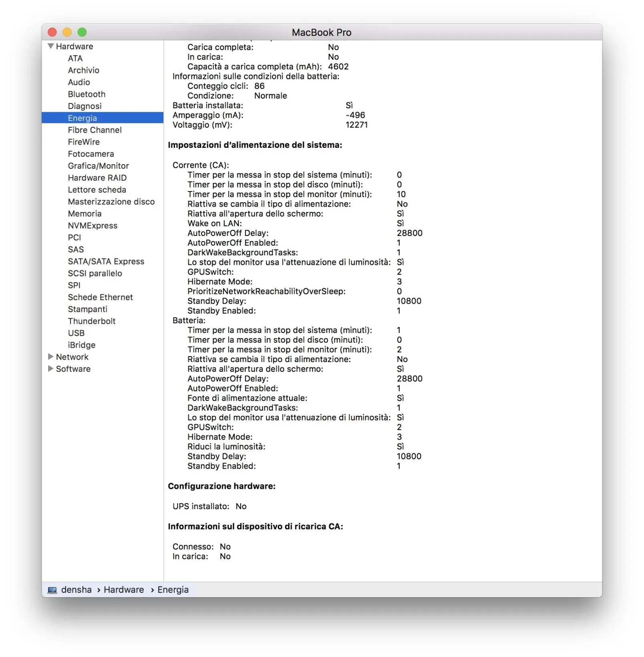Click the PrioritizeNetworkReachabilityOverSleep label
Image resolution: width=644 pixels, height=657 pixels.
point(266,291)
